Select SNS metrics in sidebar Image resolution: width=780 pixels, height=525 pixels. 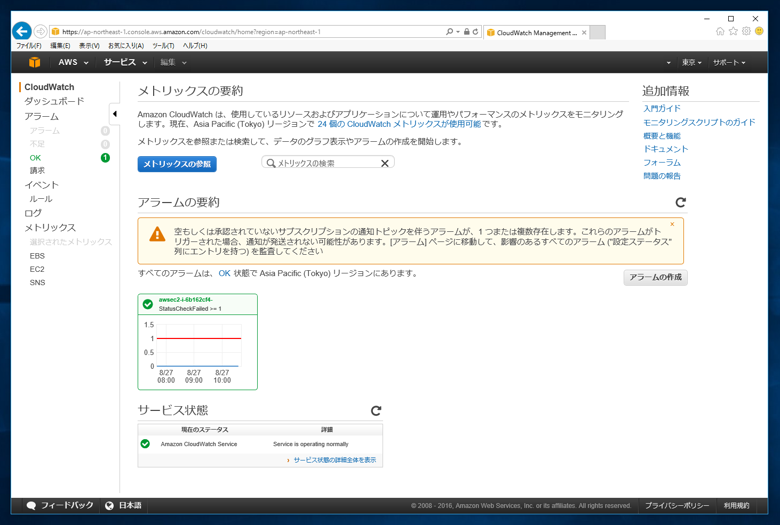[x=37, y=283]
